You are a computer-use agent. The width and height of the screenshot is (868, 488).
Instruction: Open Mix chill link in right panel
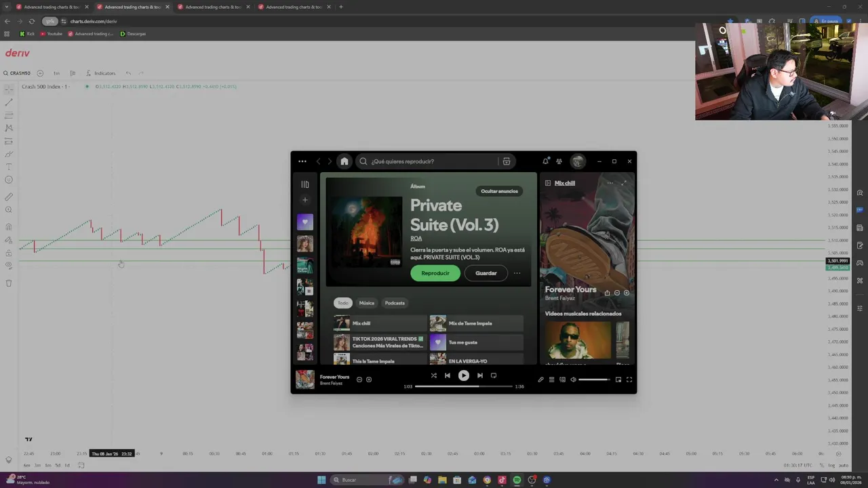coord(565,183)
